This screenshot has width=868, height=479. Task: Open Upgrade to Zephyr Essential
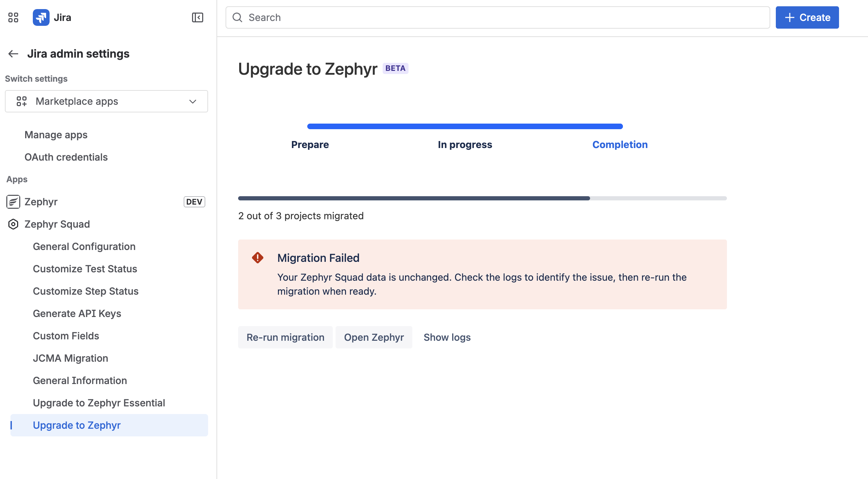coord(99,403)
